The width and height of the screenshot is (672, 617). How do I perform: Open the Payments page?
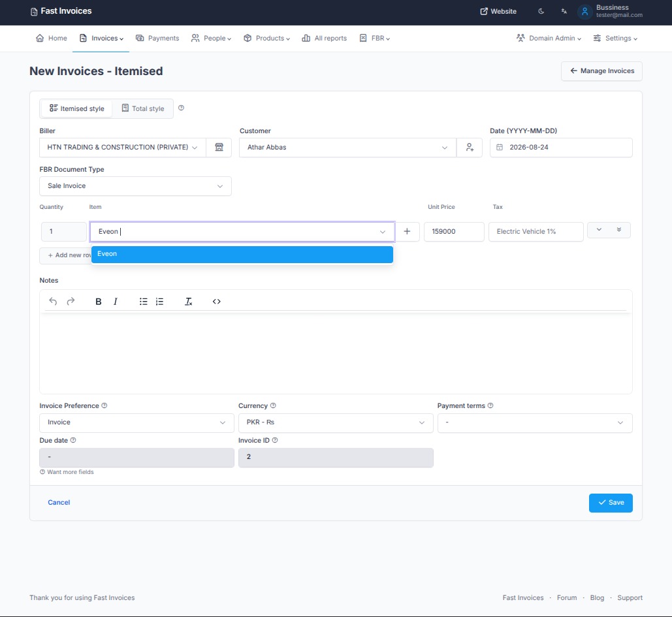pos(157,38)
